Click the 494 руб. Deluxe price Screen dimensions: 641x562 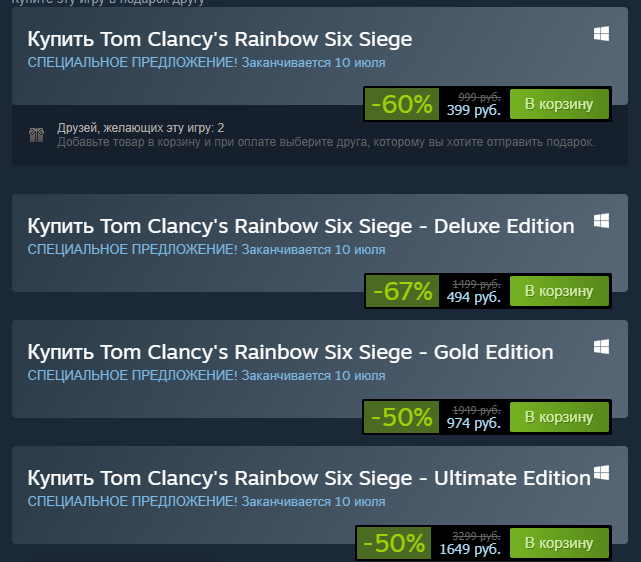tap(474, 298)
